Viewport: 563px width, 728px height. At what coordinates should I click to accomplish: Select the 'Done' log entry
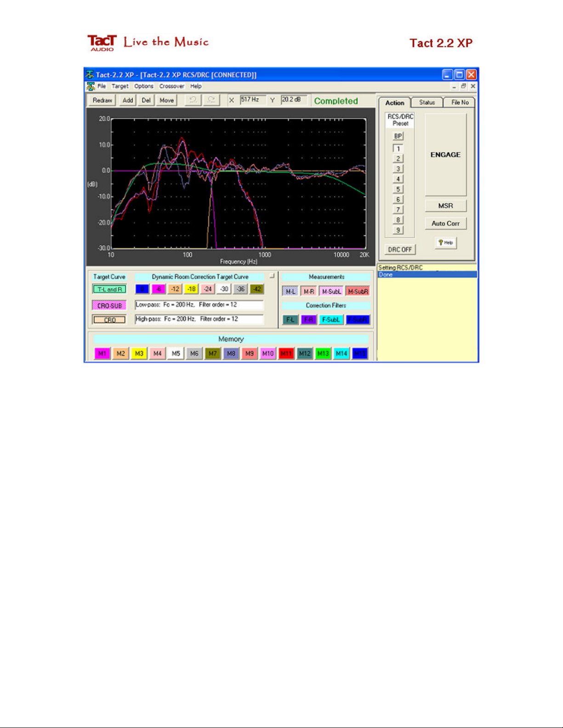(427, 275)
